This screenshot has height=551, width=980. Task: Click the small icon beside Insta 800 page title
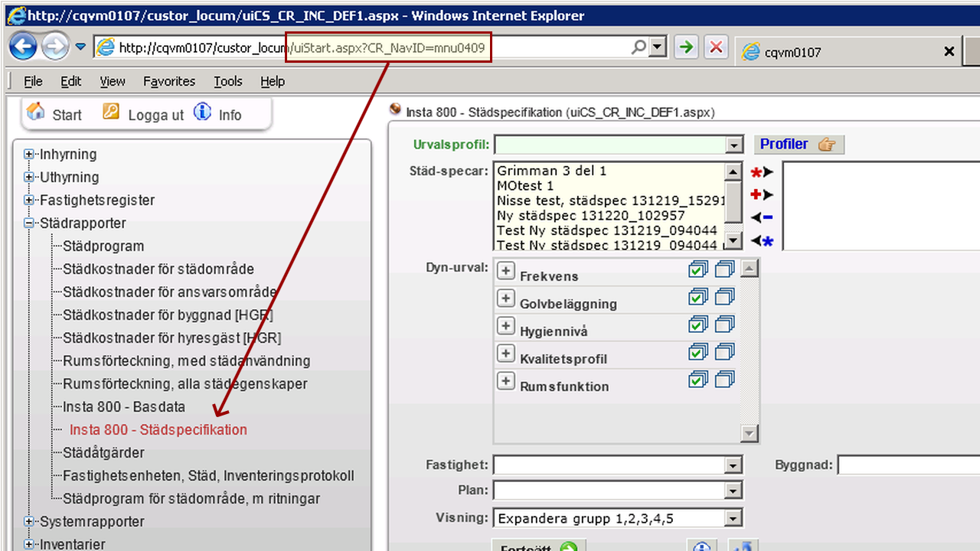[396, 109]
